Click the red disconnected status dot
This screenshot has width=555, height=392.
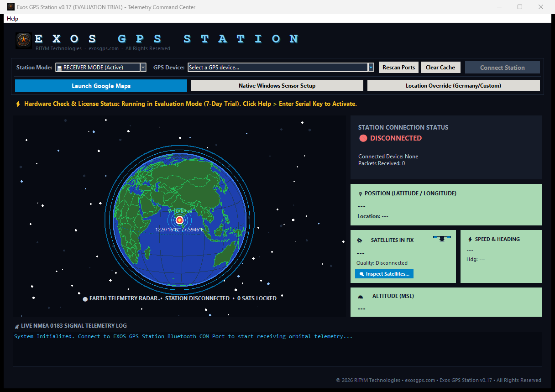(363, 138)
